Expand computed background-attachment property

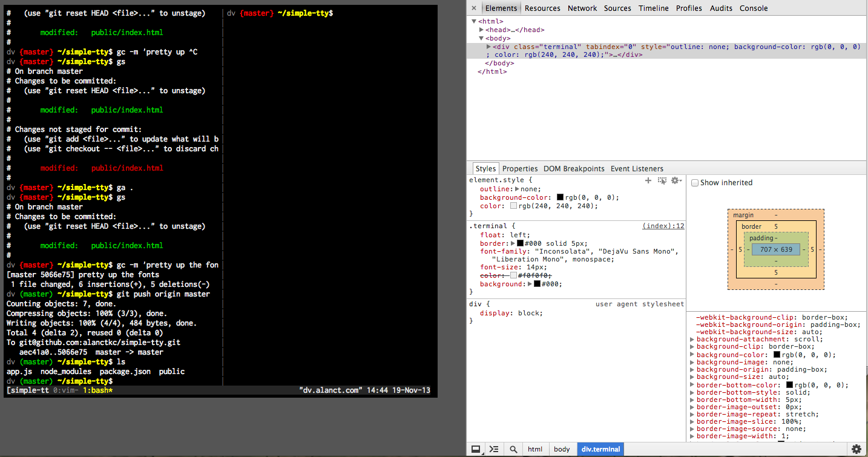coord(692,340)
